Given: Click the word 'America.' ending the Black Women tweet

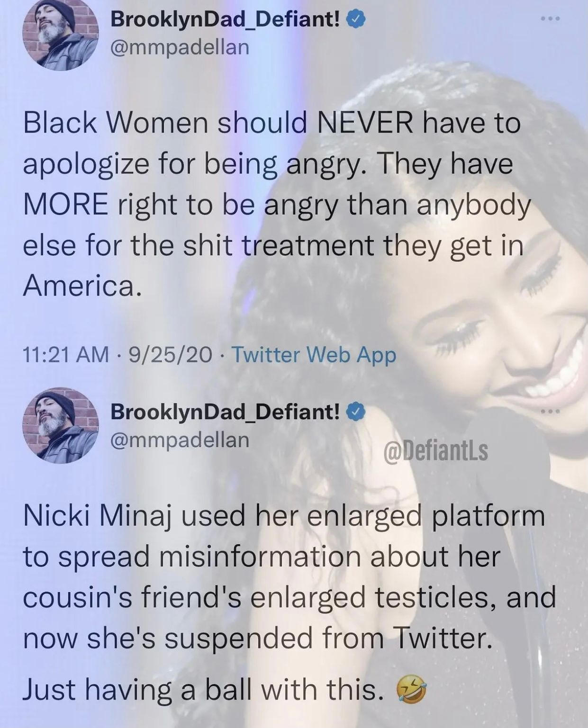Looking at the screenshot, I should point(82,286).
